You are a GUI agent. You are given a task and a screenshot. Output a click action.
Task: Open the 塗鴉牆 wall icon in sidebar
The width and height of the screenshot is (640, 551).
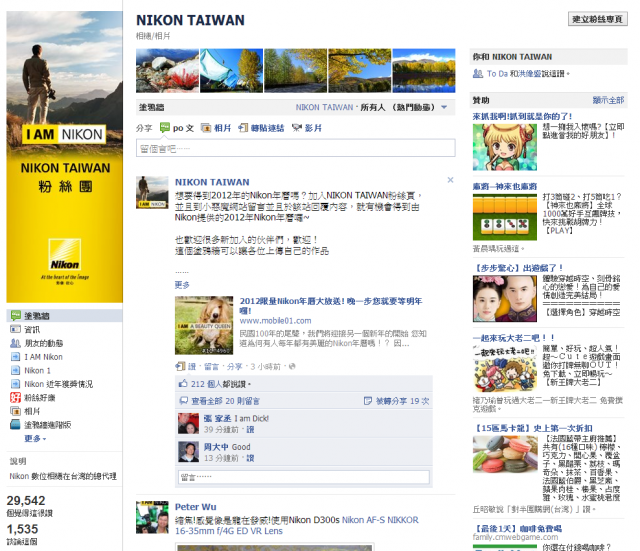15,315
